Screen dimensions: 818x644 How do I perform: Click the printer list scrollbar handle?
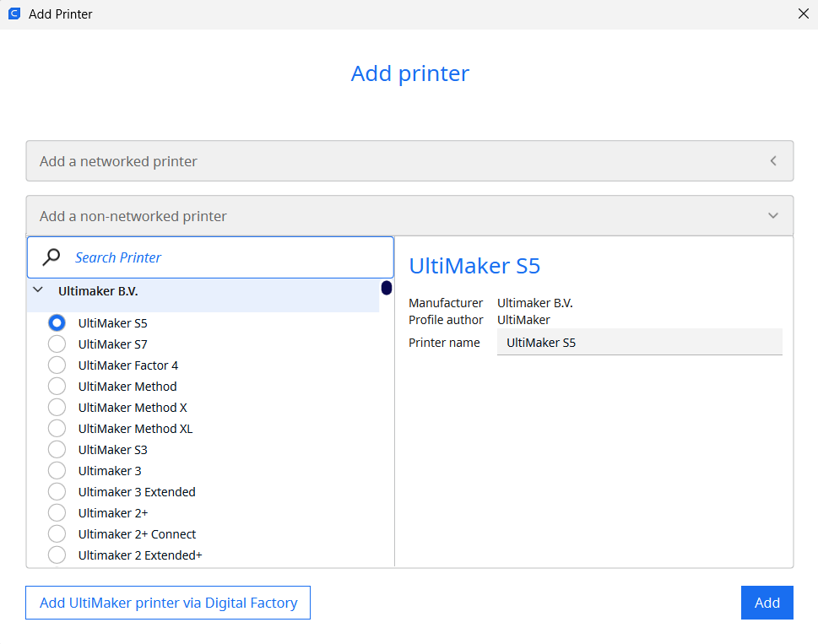387,288
